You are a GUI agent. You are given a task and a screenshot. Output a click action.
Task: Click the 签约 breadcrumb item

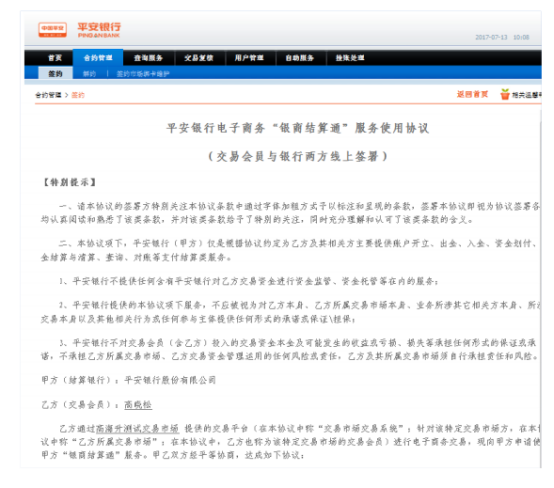[x=78, y=95]
